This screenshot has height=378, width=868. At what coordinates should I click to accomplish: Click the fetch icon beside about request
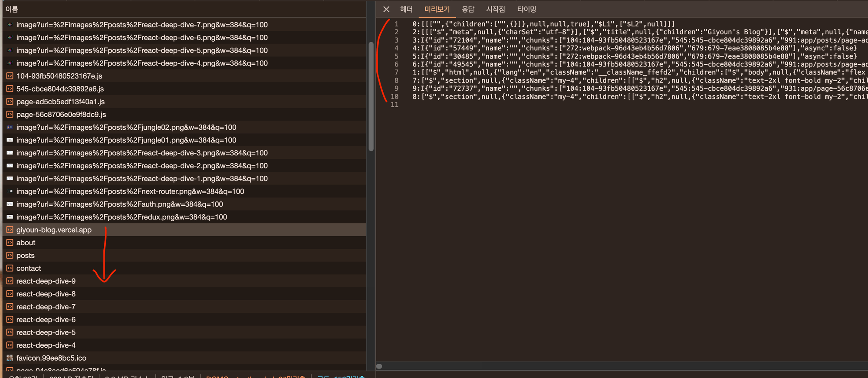point(10,243)
